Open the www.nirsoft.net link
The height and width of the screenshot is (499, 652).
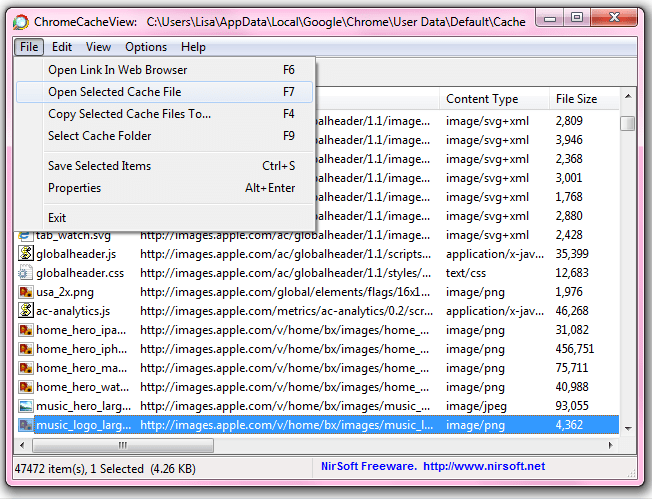coord(484,466)
